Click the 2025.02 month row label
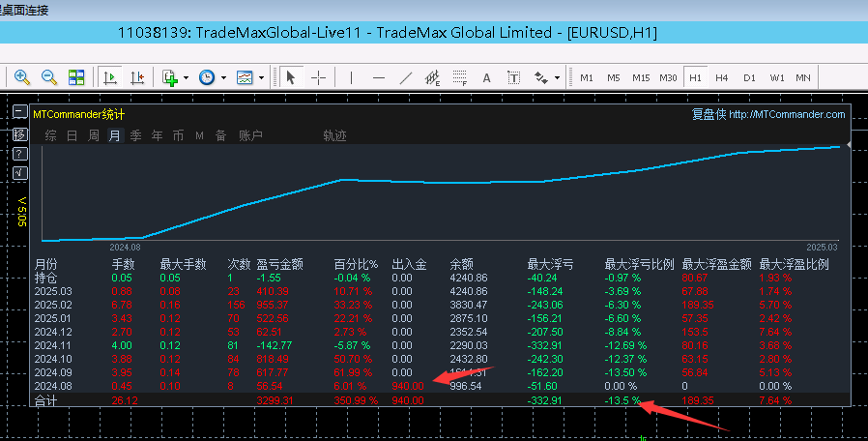Screen dimensions: 868x441 point(53,305)
